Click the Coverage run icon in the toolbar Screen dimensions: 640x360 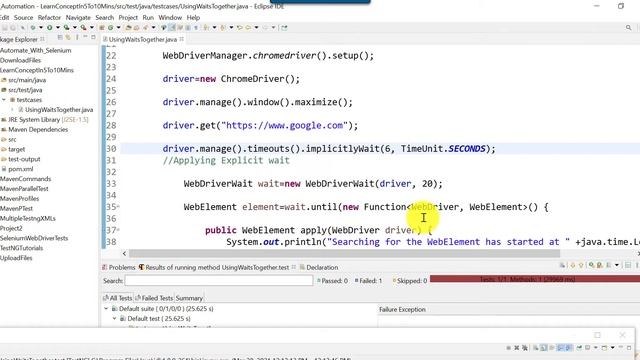(66, 27)
